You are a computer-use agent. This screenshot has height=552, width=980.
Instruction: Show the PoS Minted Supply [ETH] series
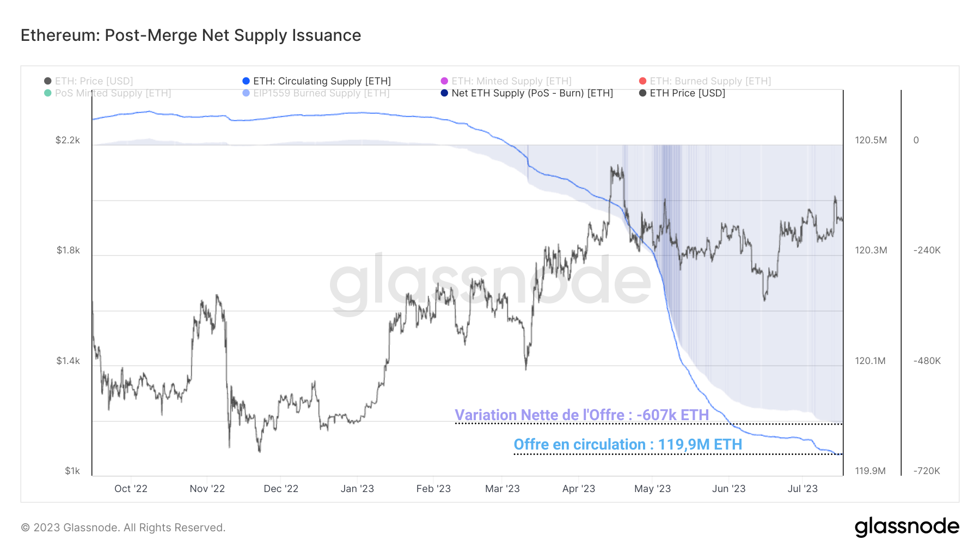point(113,93)
